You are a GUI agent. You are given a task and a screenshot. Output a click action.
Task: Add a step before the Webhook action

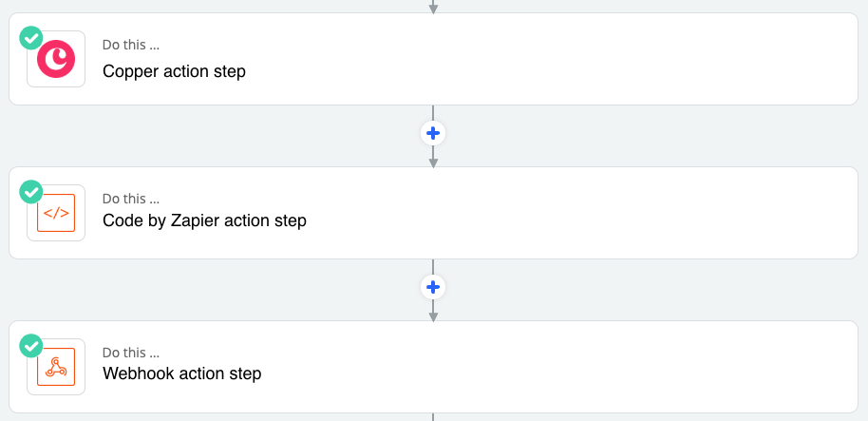[x=433, y=288]
